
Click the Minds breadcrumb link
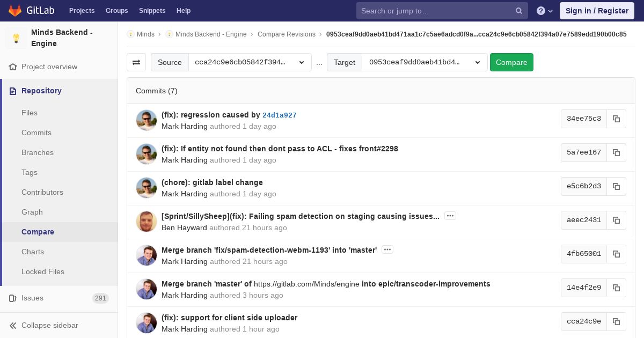(x=145, y=34)
